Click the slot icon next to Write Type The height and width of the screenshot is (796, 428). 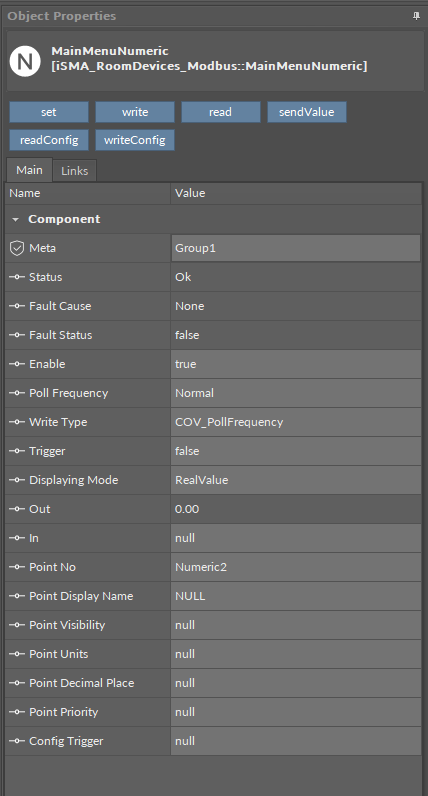tap(17, 422)
